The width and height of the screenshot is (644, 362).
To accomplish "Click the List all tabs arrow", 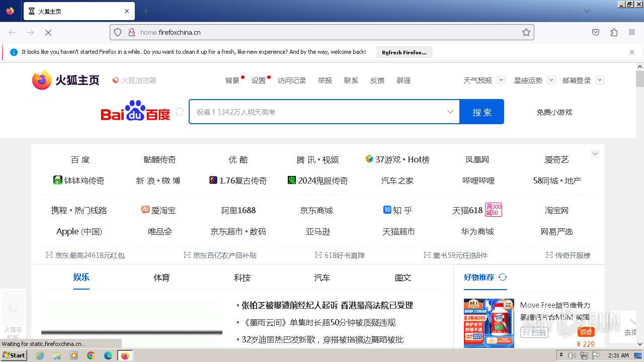I will [587, 11].
